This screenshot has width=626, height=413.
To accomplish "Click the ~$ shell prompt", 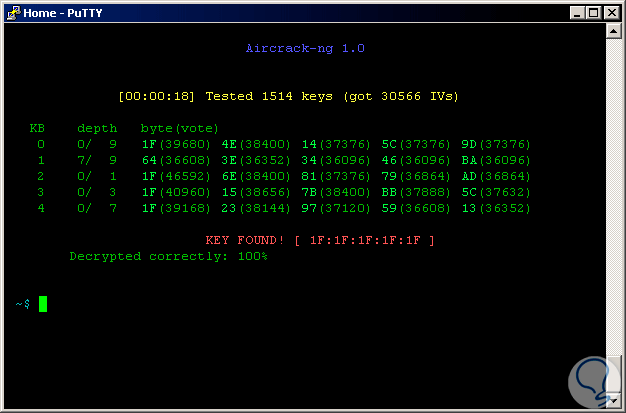I will 22,304.
